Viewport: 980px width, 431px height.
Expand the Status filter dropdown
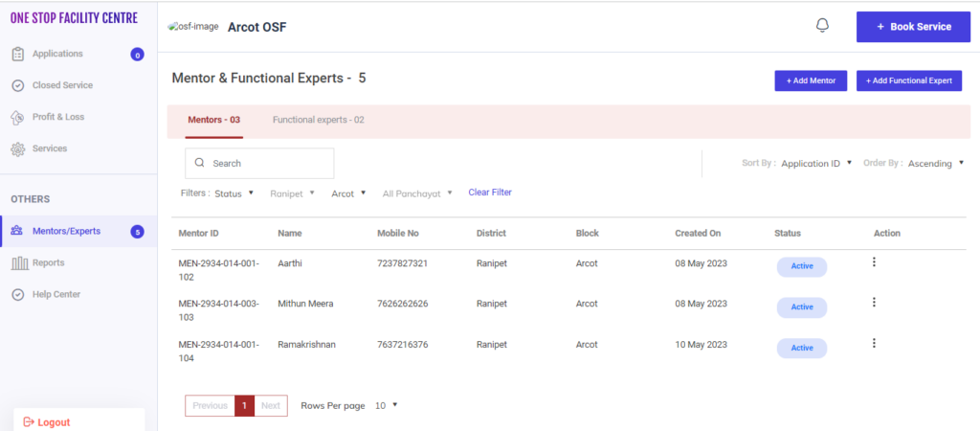tap(234, 193)
